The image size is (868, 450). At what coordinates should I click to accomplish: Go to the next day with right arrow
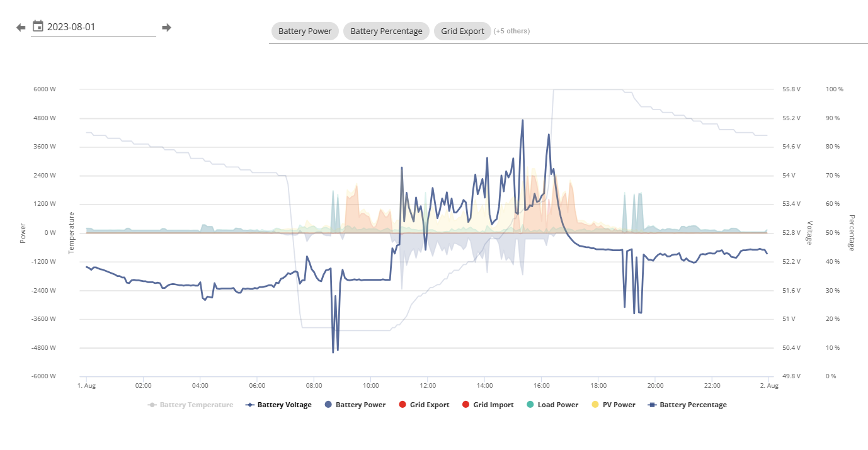coord(166,27)
